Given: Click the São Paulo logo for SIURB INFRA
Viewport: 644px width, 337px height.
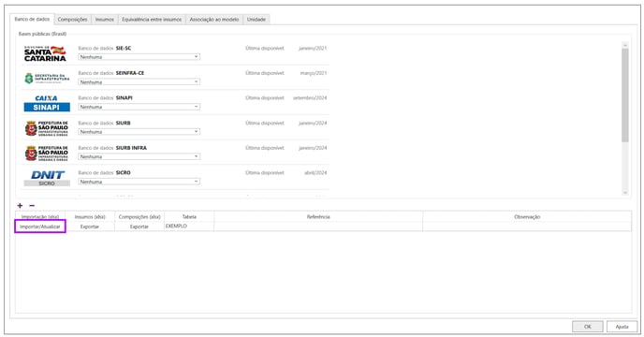Looking at the screenshot, I should pyautogui.click(x=47, y=154).
